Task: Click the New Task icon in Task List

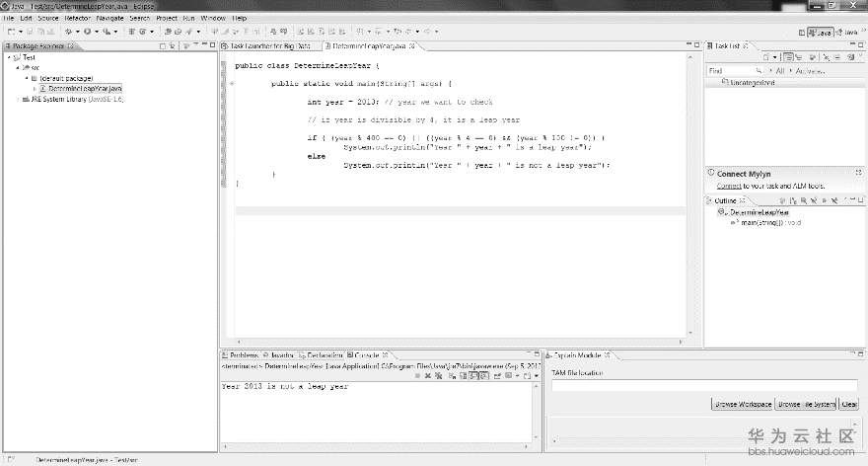Action: click(766, 57)
